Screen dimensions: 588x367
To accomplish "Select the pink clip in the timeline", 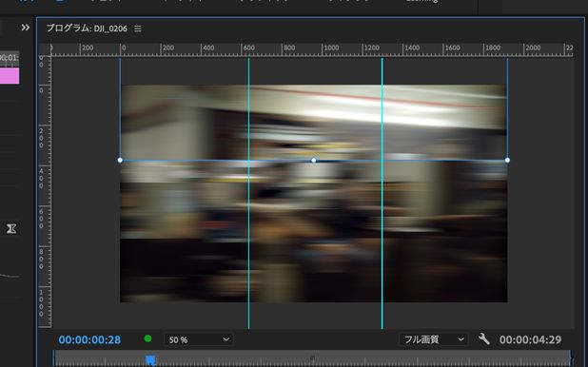I will tap(10, 76).
